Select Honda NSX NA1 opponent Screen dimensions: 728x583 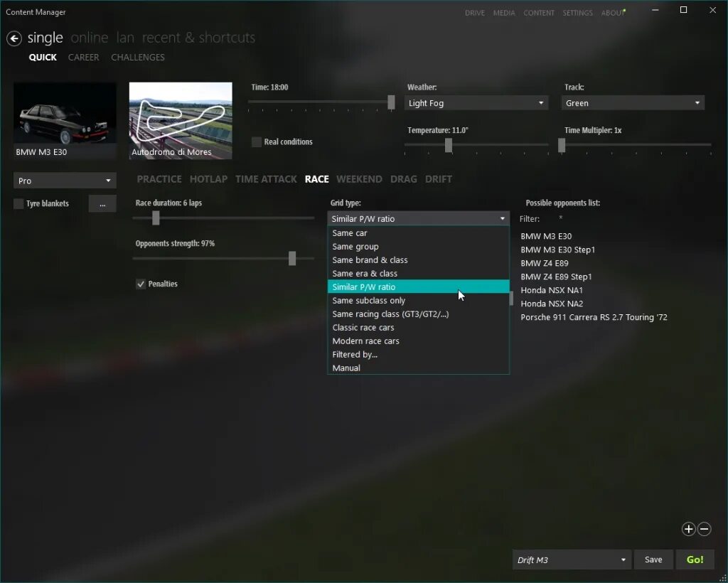tap(552, 290)
